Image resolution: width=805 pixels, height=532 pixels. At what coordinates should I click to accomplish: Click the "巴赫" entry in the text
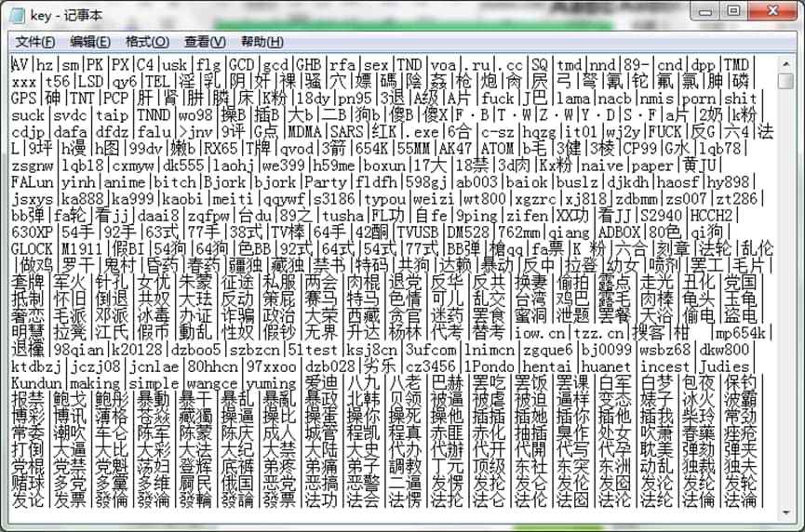tap(447, 383)
